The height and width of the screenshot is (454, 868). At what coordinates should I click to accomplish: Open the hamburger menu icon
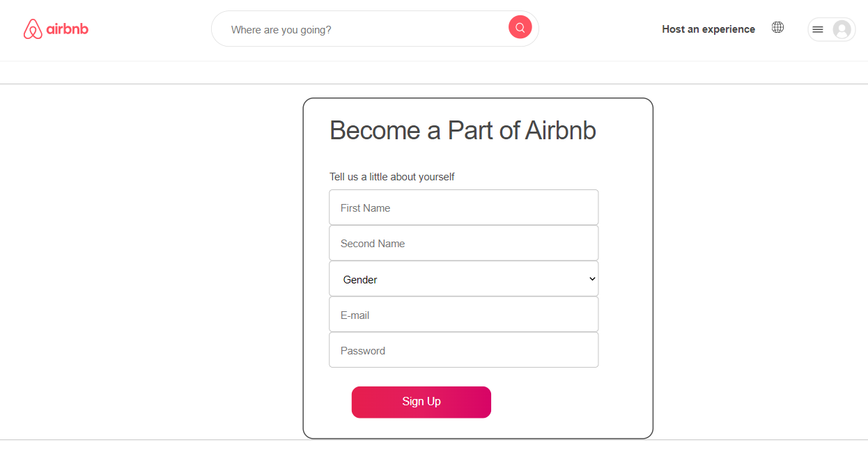818,29
